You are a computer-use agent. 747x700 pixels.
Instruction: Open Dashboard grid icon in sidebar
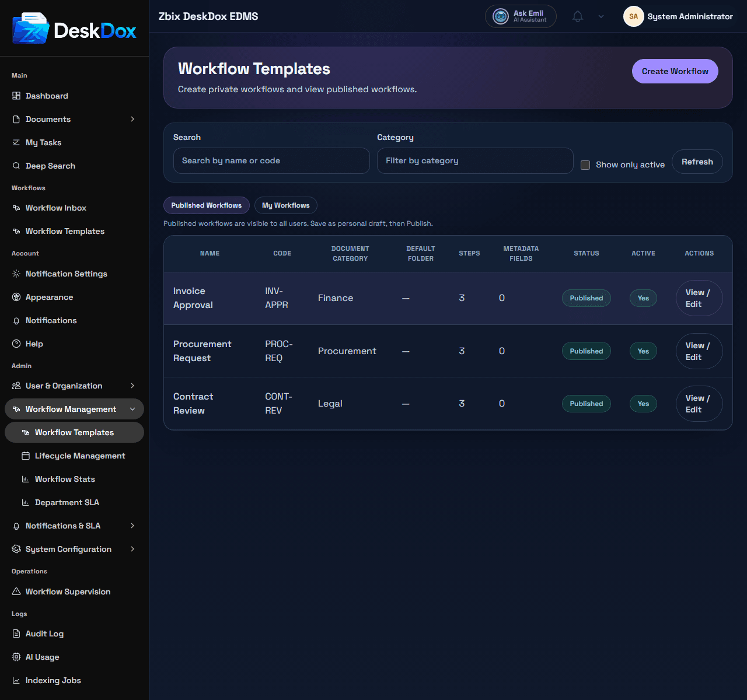point(16,96)
